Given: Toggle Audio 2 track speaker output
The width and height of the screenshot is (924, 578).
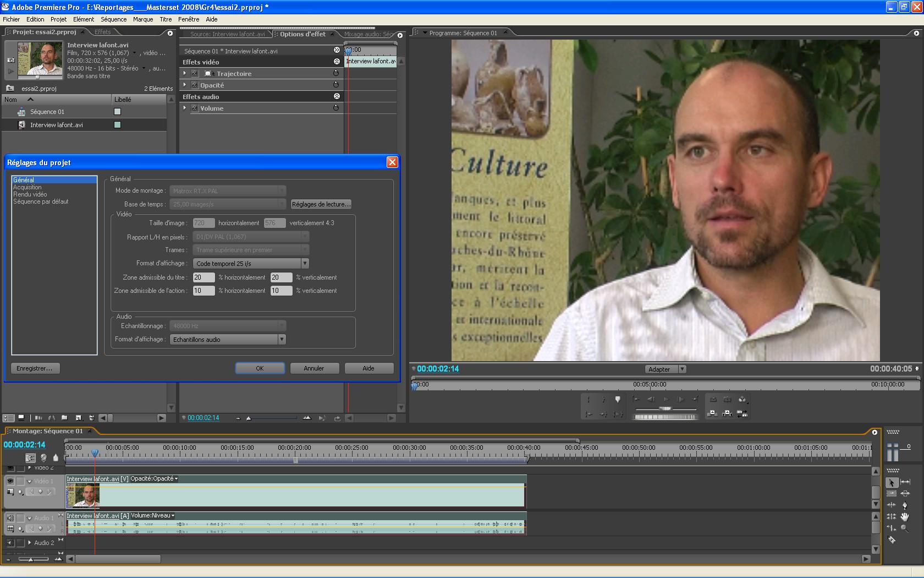Looking at the screenshot, I should pos(10,543).
